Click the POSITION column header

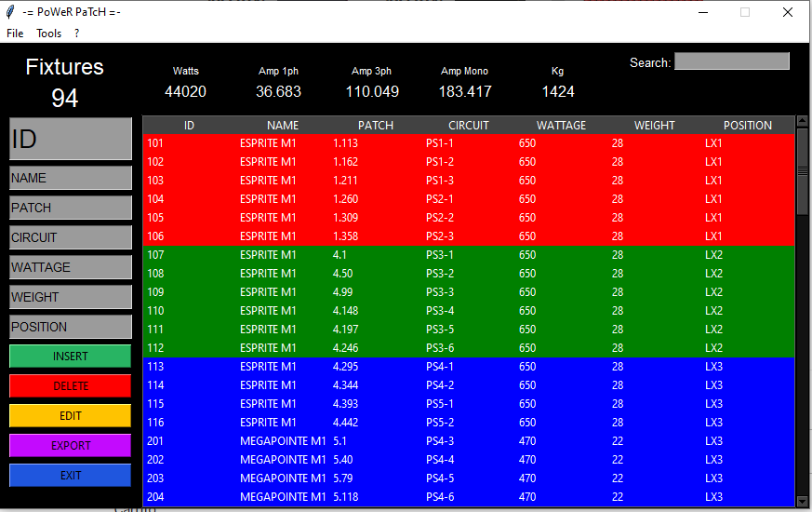click(x=747, y=125)
